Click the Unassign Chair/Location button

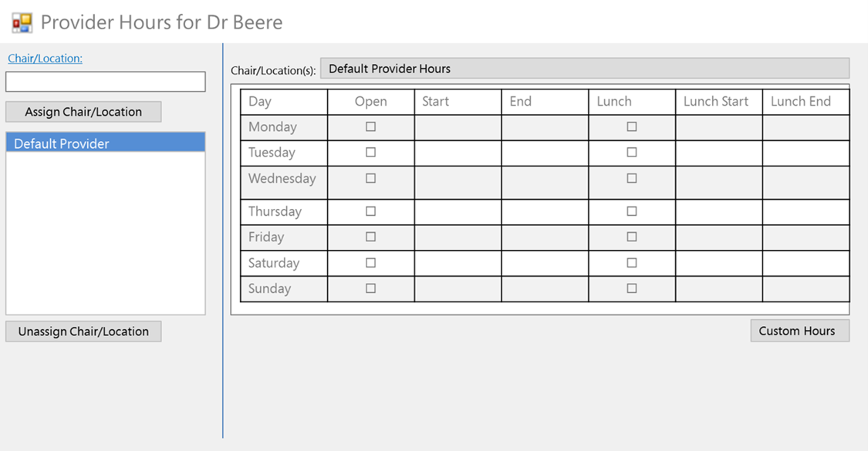pyautogui.click(x=83, y=332)
